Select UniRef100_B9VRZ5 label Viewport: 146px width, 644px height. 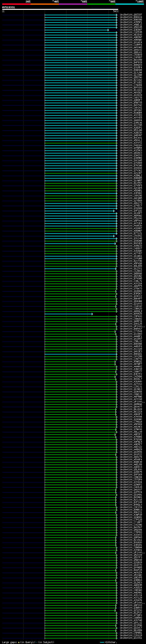(x=131, y=314)
